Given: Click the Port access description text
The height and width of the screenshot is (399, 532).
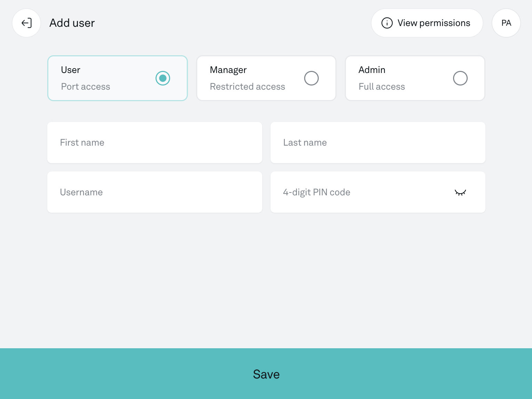Looking at the screenshot, I should pyautogui.click(x=86, y=87).
